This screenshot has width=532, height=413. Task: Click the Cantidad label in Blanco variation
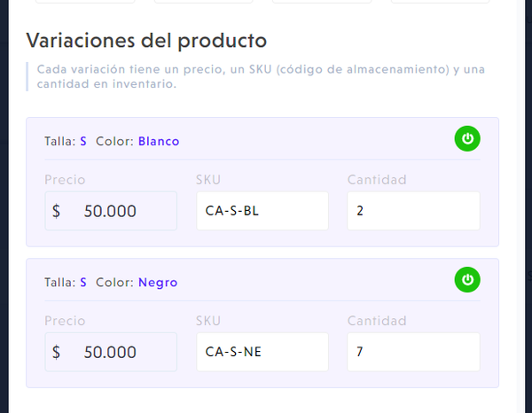pyautogui.click(x=377, y=179)
